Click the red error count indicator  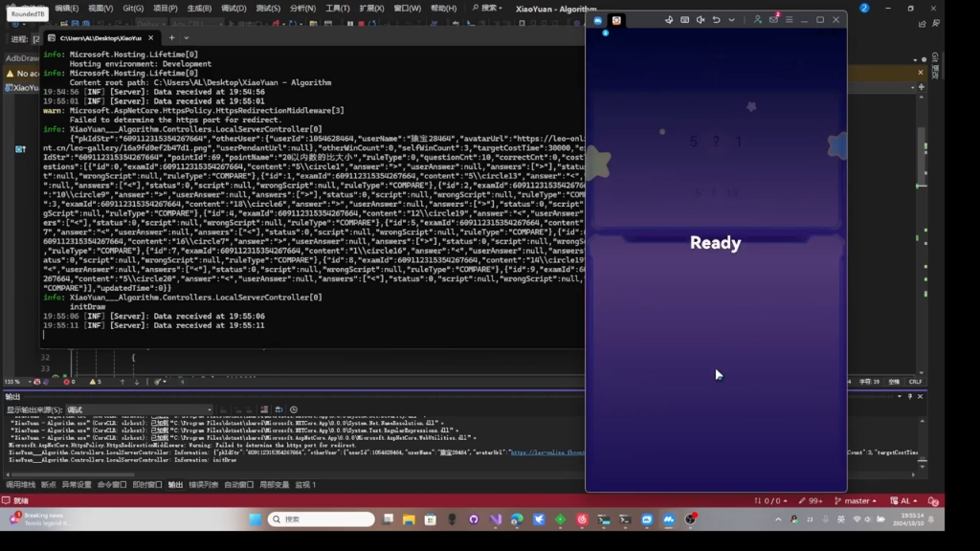[69, 382]
